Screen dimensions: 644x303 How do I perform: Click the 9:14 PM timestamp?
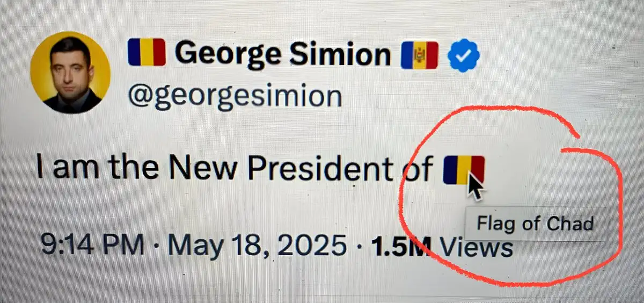(x=92, y=246)
